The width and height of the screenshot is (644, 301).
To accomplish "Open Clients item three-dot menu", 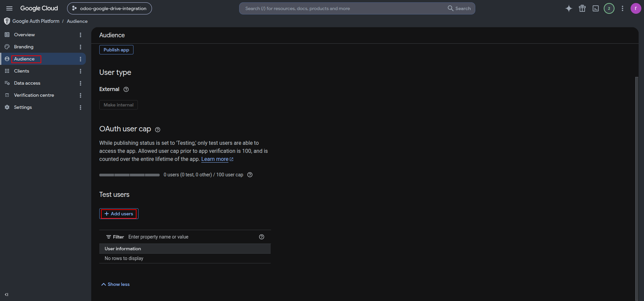I will tap(80, 71).
